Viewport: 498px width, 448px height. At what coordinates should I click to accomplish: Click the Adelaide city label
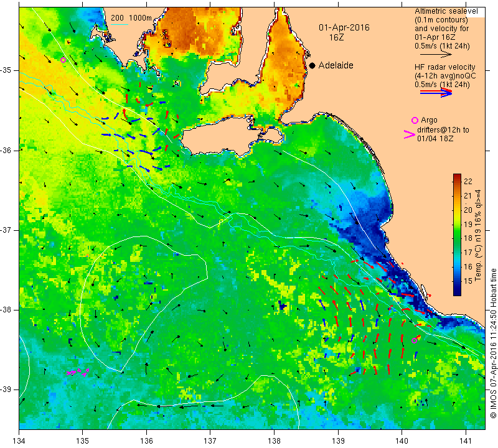click(x=336, y=65)
